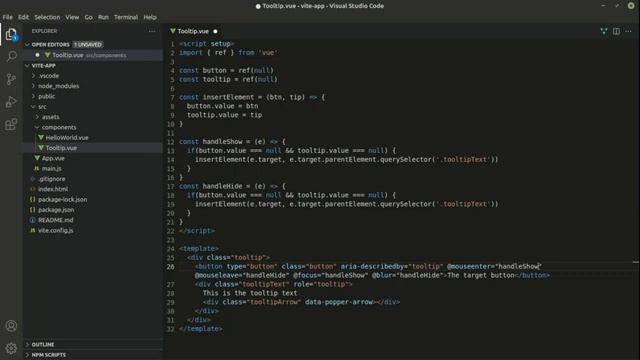The image size is (640, 360).
Task: Open index.html file
Action: coord(53,189)
